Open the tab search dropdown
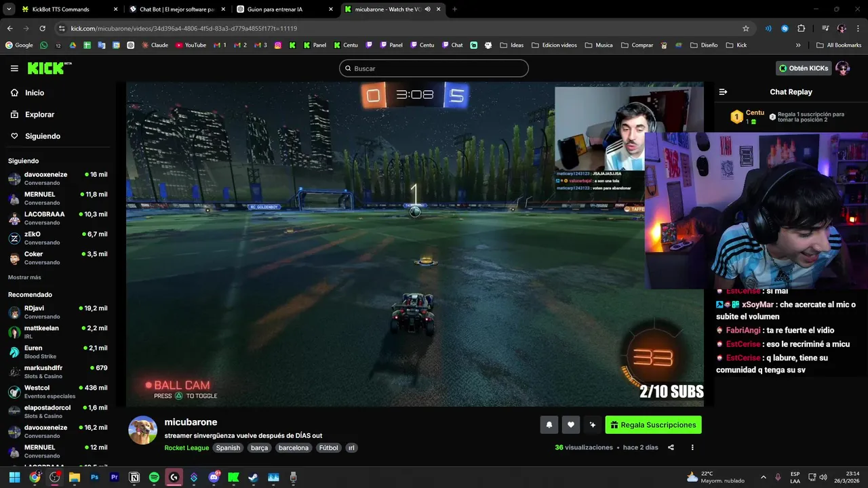 [9, 9]
